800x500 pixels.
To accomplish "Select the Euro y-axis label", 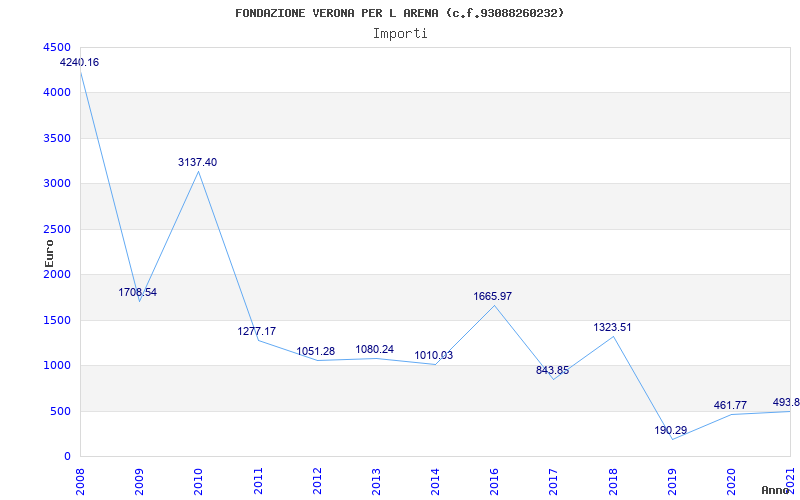I will point(49,252).
